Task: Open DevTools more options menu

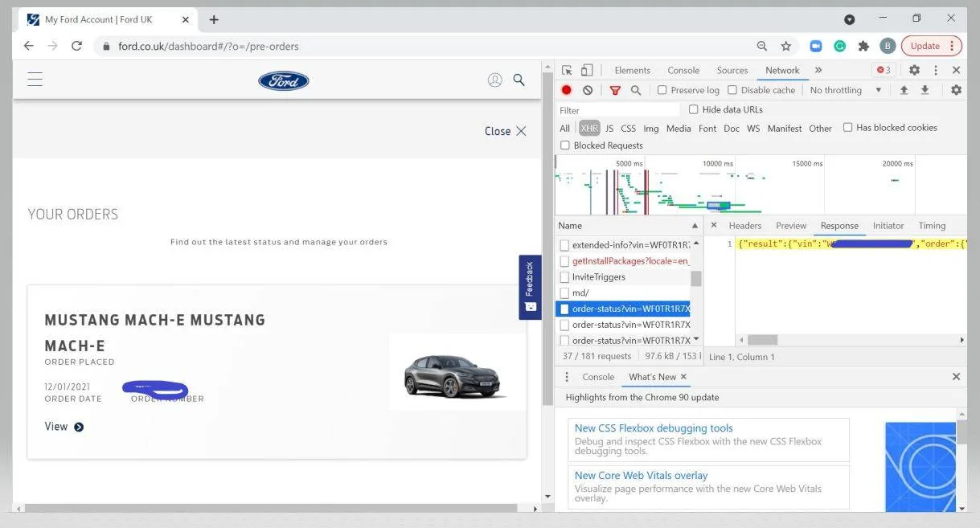Action: pyautogui.click(x=936, y=70)
